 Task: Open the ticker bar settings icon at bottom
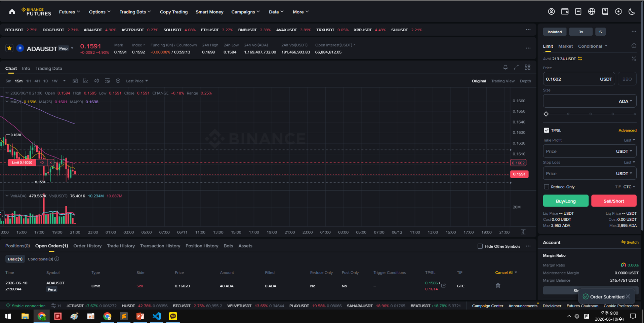(53, 306)
